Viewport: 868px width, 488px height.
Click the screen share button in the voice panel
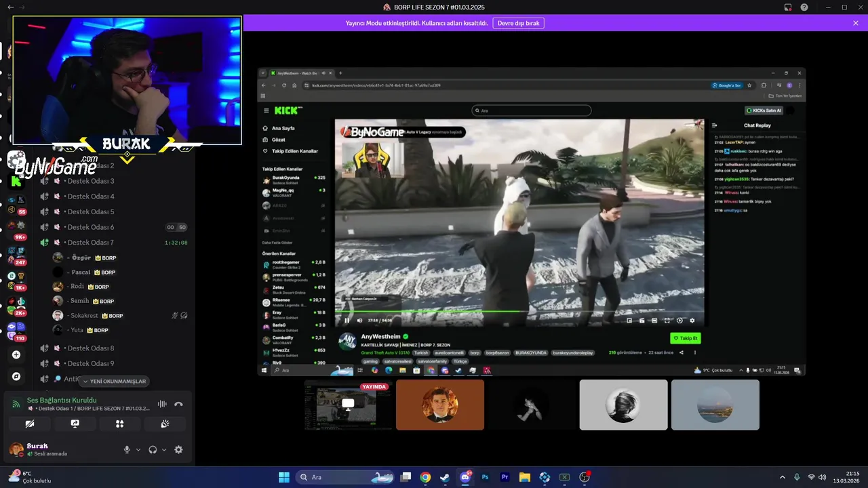point(75,424)
